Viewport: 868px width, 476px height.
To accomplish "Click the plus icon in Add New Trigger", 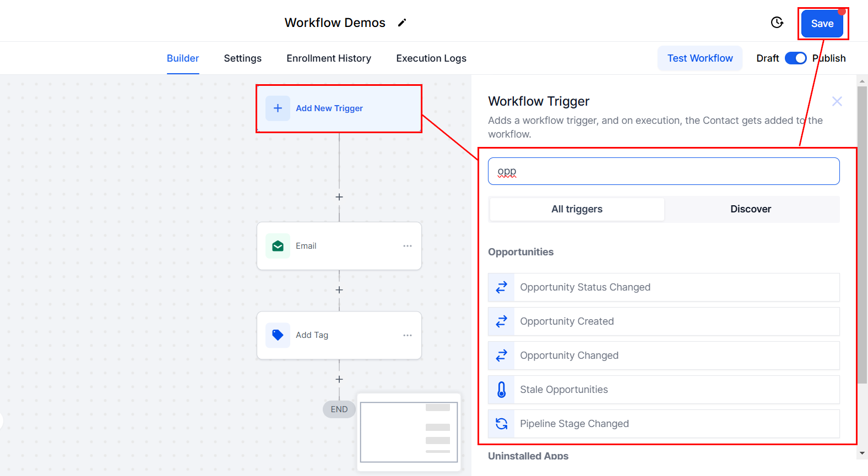I will (x=278, y=108).
